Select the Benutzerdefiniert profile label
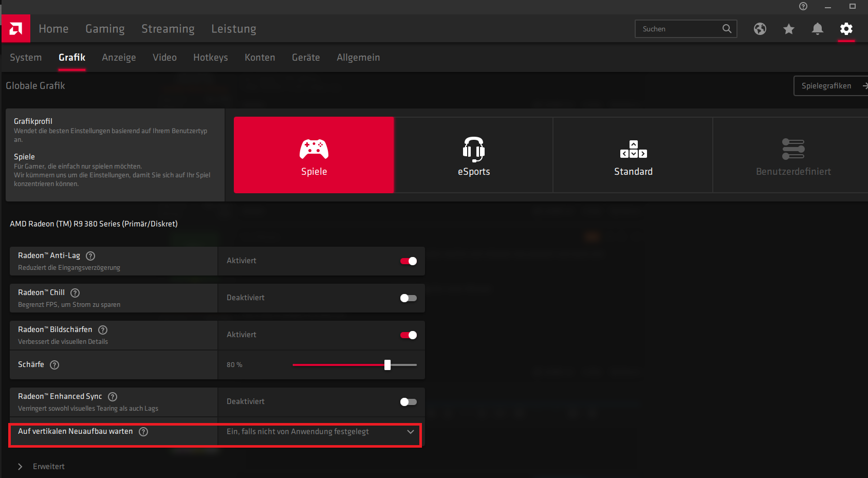868x478 pixels. click(x=793, y=172)
